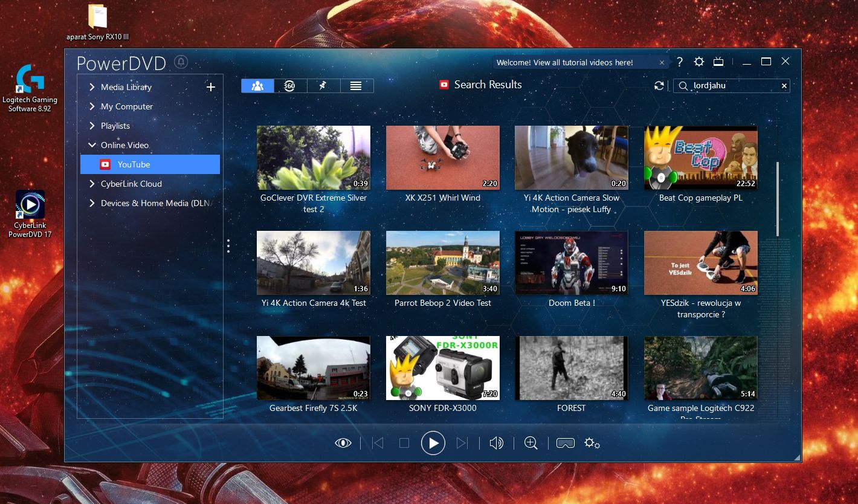The width and height of the screenshot is (858, 504).
Task: Open the tutorial videos welcome link
Action: (x=564, y=62)
